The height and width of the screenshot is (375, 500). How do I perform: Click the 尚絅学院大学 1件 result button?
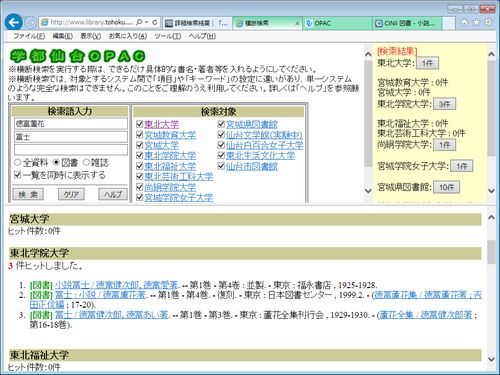(x=444, y=145)
